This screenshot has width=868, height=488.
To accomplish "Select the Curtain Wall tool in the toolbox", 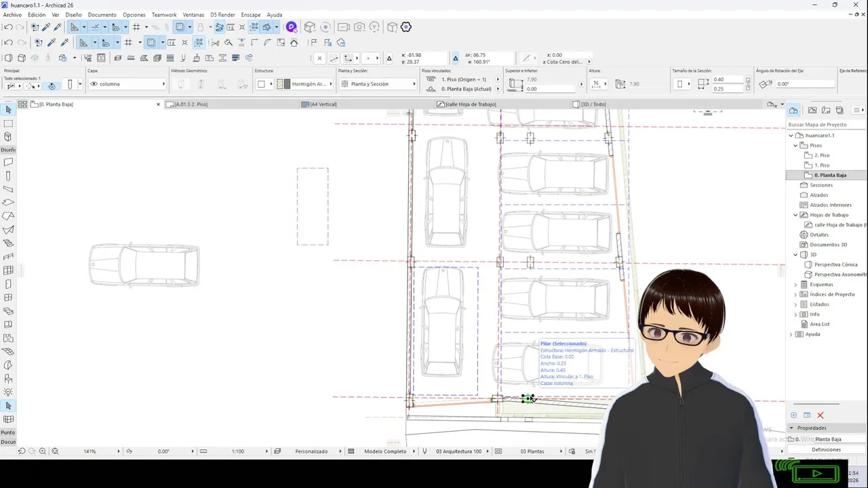I will point(8,270).
